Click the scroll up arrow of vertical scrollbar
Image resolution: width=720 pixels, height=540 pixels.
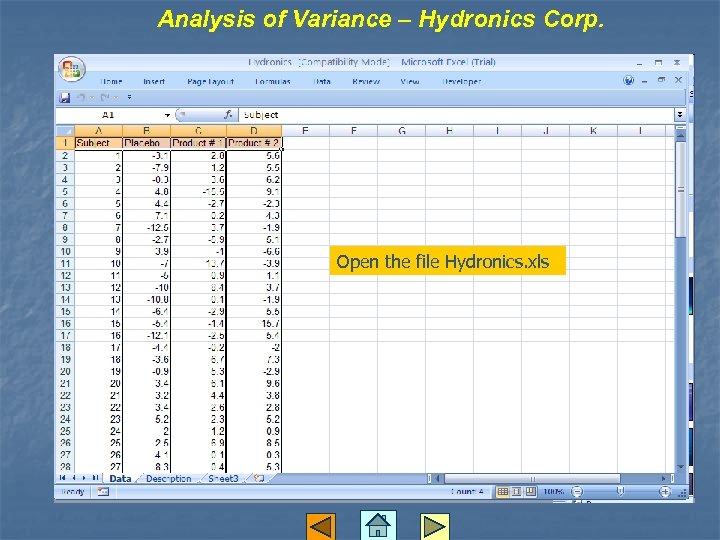pos(681,135)
